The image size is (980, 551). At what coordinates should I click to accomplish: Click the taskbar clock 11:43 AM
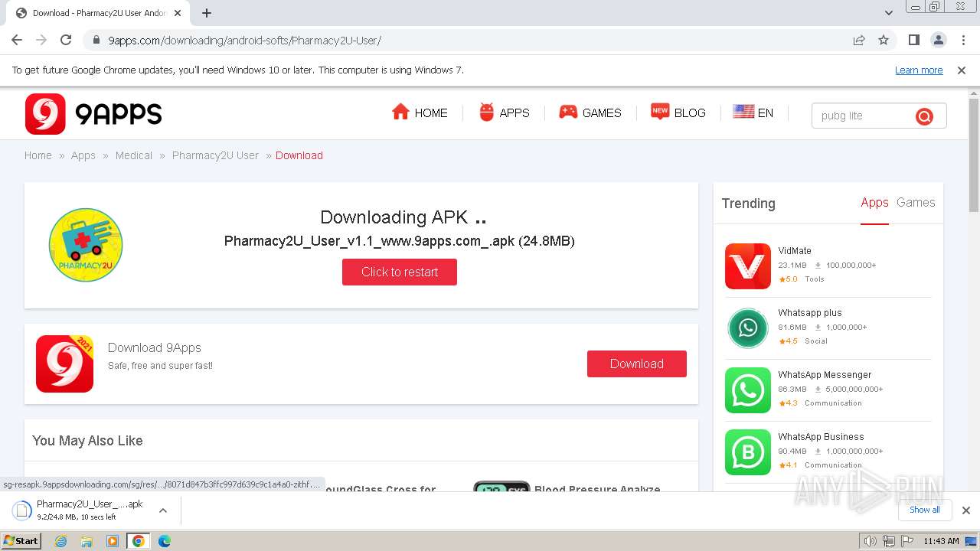(x=941, y=541)
